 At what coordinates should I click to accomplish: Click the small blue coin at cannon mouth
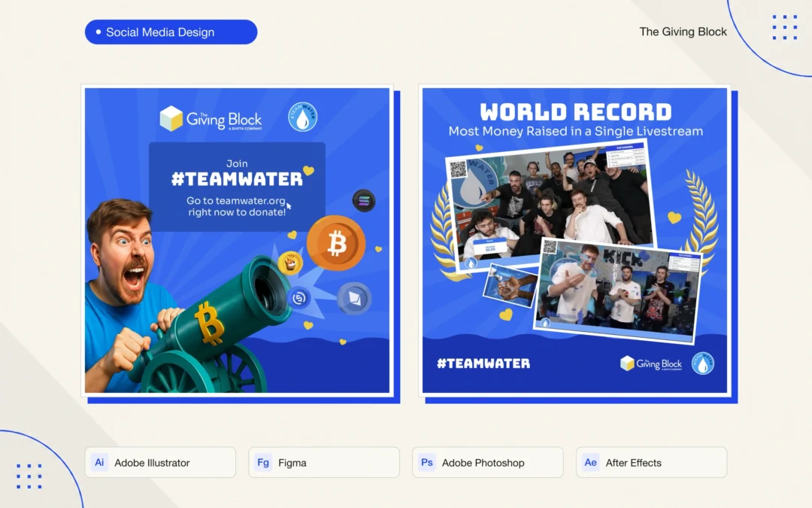tap(298, 298)
